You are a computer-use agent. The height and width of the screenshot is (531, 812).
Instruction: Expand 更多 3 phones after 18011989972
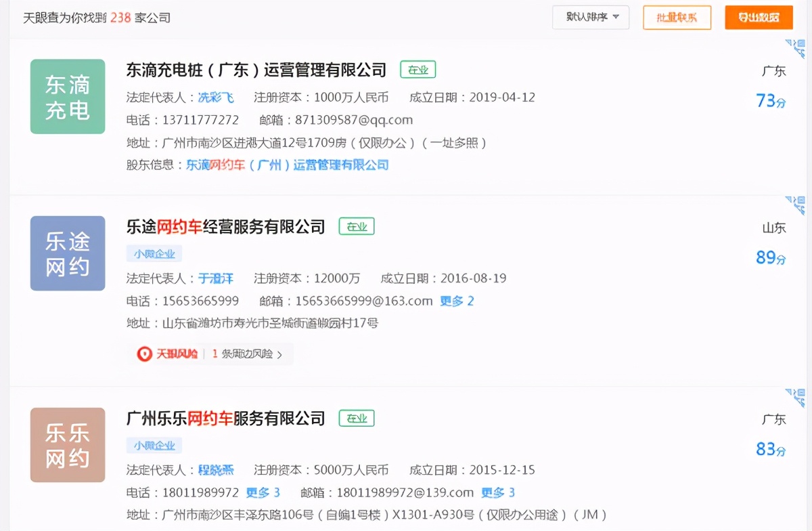tap(263, 492)
